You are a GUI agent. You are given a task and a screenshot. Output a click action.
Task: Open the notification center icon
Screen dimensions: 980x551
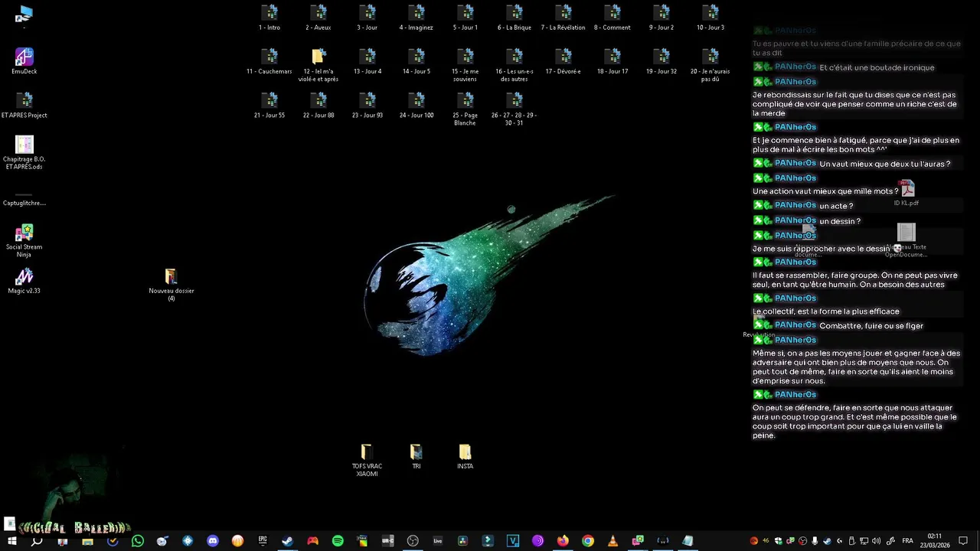(x=963, y=541)
